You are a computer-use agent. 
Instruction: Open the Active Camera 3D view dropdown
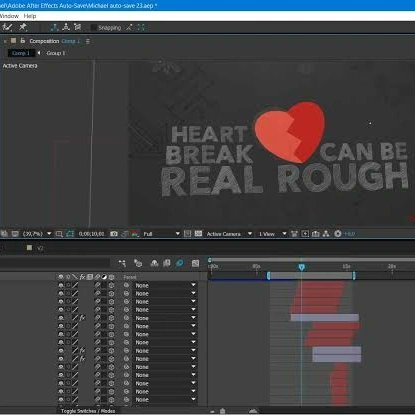tap(229, 234)
